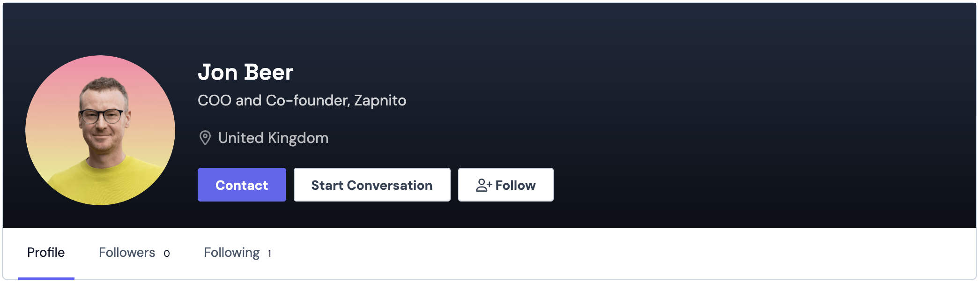Click the Start Conversation button
This screenshot has width=980, height=284.
click(371, 185)
